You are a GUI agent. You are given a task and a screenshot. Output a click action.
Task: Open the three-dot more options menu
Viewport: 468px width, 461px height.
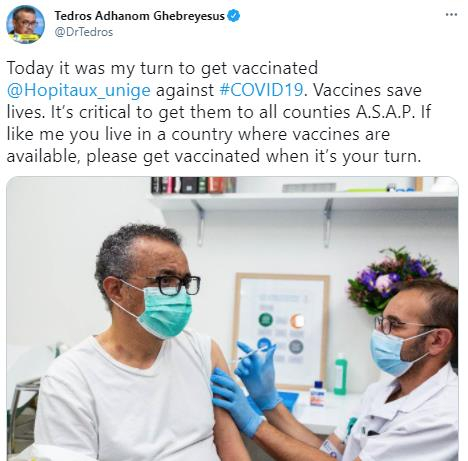point(451,15)
